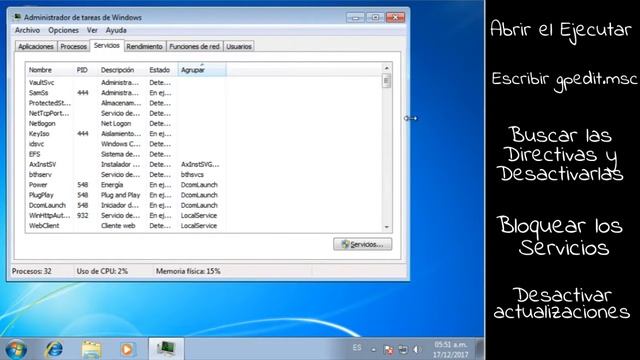Click the services list scrollbar thumb
The height and width of the screenshot is (360, 640).
pos(386,80)
